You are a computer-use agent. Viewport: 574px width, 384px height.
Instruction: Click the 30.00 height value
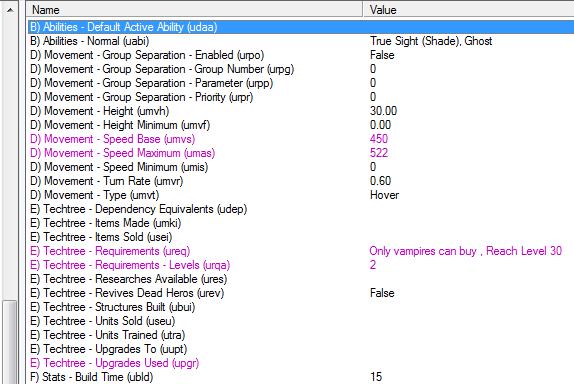pyautogui.click(x=383, y=111)
